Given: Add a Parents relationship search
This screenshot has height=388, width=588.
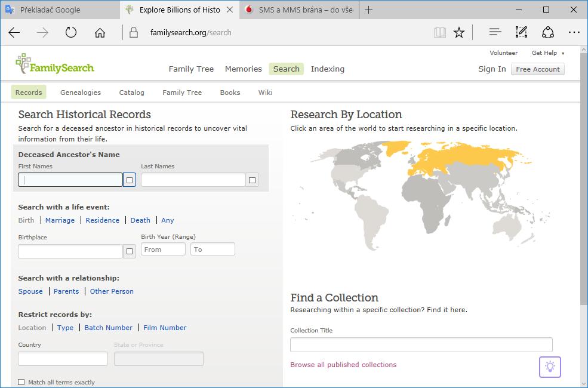Looking at the screenshot, I should (66, 291).
